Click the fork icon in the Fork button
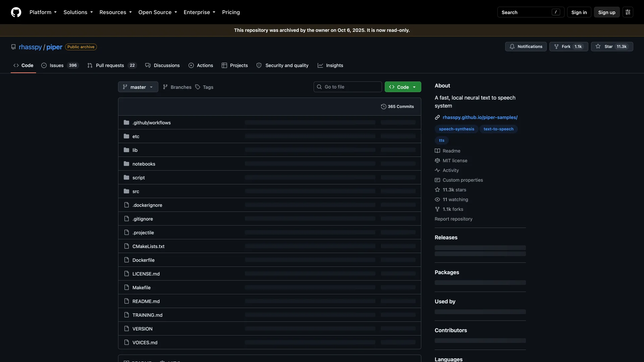This screenshot has height=362, width=644. 556,47
